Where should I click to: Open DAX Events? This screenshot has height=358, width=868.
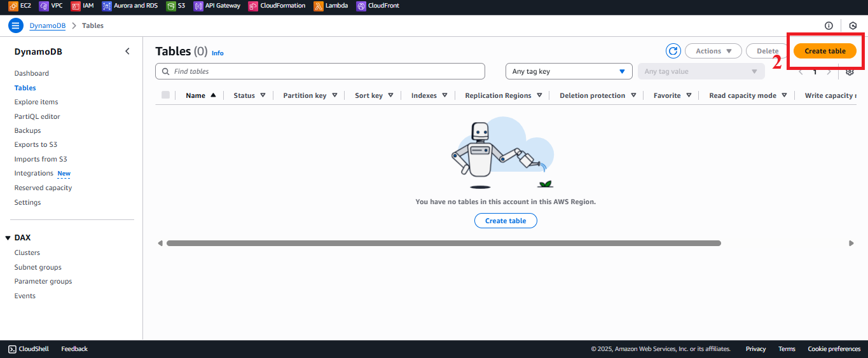click(x=25, y=296)
